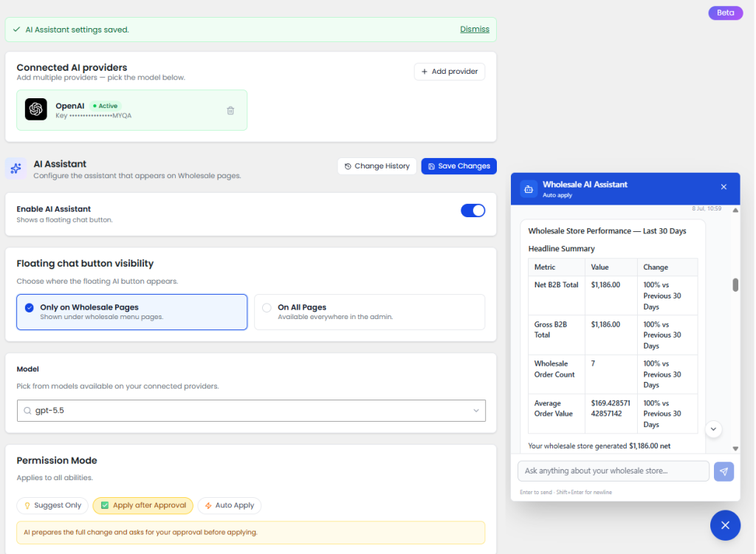Close the Wholesale AI Assistant chat panel

click(x=724, y=187)
